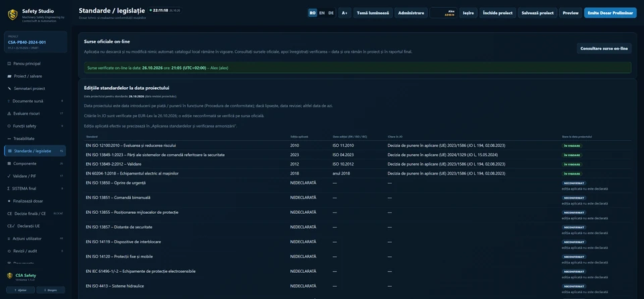Click EN ISO 13851 – Comandă bimanuală
Image resolution: width=644 pixels, height=299 pixels.
click(118, 198)
